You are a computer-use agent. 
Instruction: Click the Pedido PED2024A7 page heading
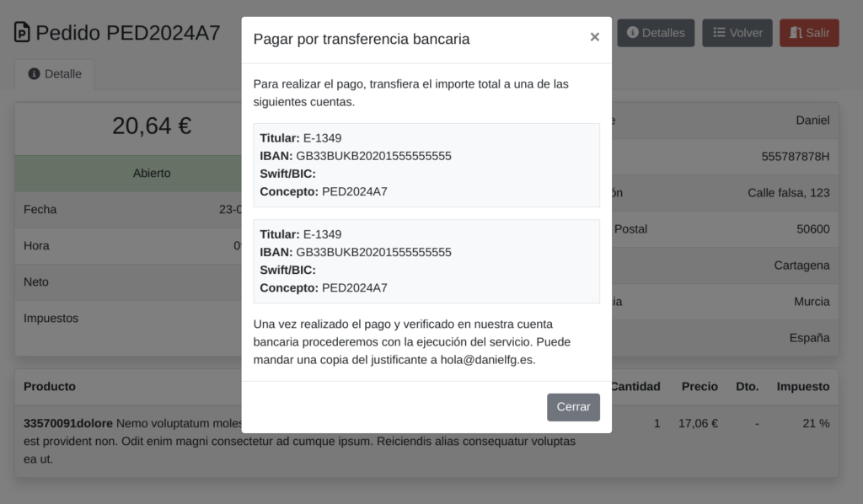pos(128,33)
